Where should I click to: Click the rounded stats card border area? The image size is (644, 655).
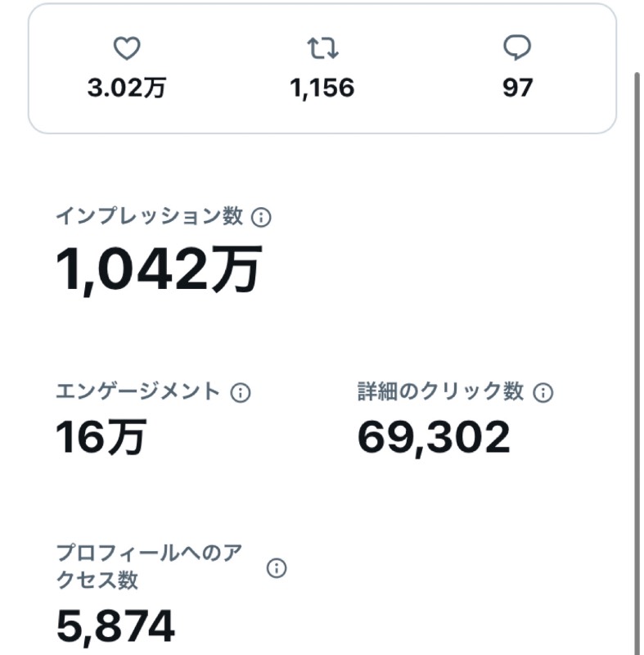pyautogui.click(x=322, y=69)
